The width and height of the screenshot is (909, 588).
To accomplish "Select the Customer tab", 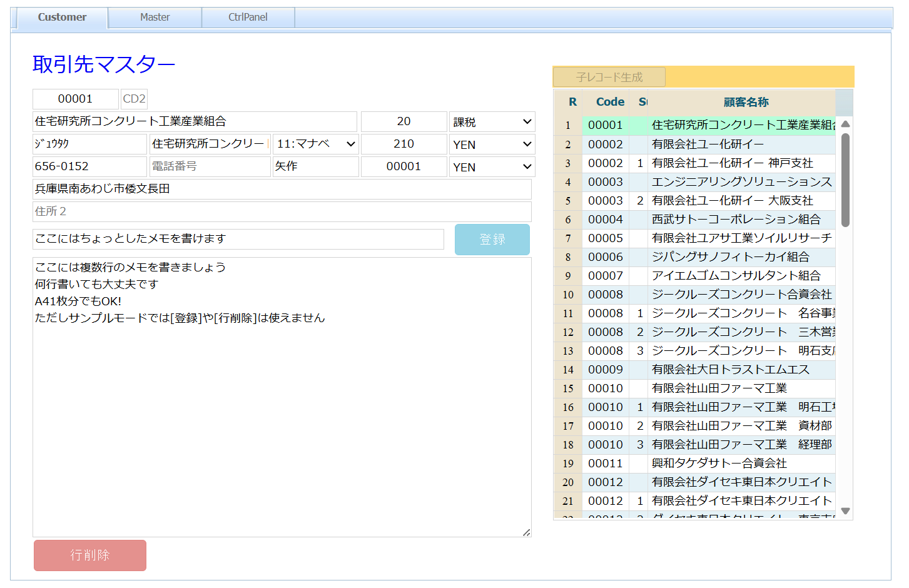I will (x=62, y=18).
